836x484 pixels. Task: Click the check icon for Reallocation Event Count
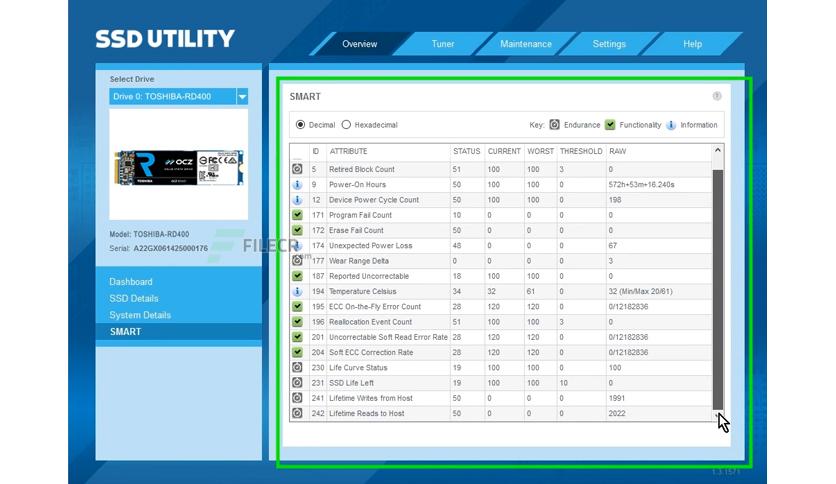tap(297, 322)
